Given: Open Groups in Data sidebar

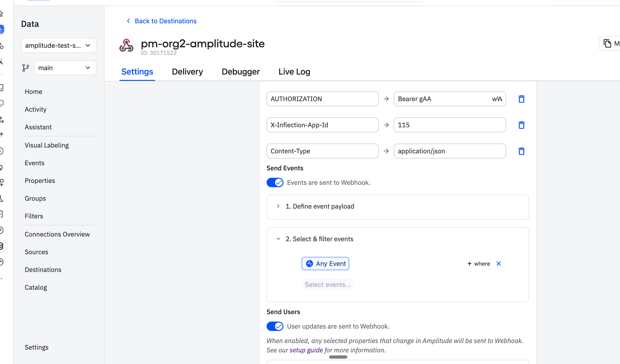Looking at the screenshot, I should point(35,198).
